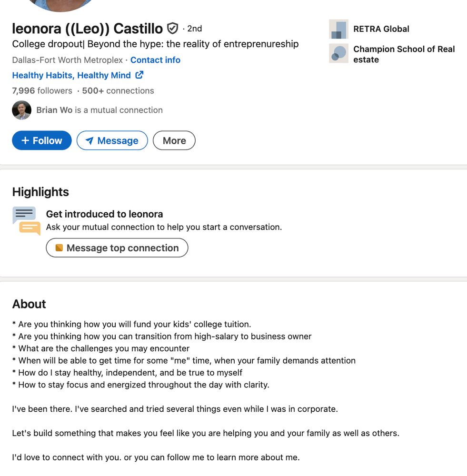Select Message top connection

(x=117, y=248)
